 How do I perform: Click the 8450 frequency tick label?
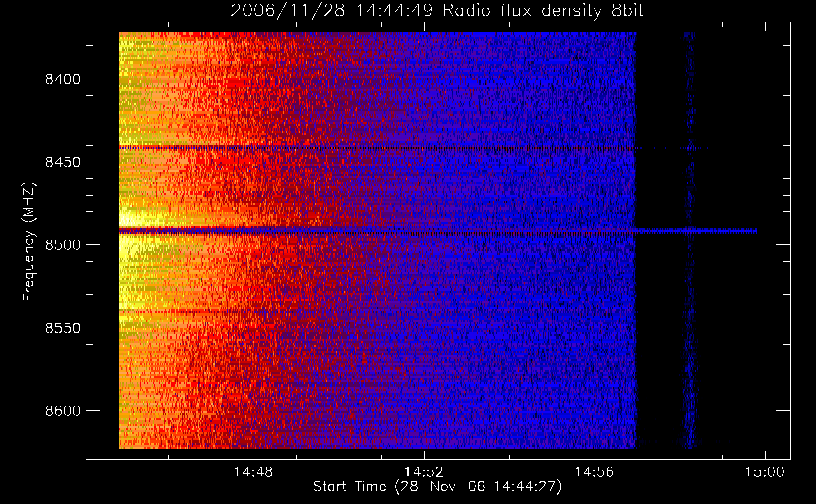pyautogui.click(x=63, y=162)
